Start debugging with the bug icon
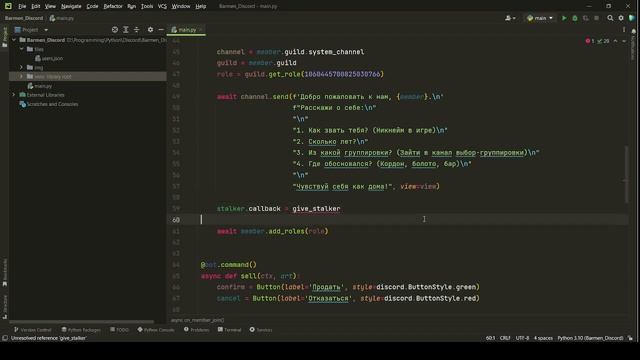The width and height of the screenshot is (640, 360). click(575, 18)
